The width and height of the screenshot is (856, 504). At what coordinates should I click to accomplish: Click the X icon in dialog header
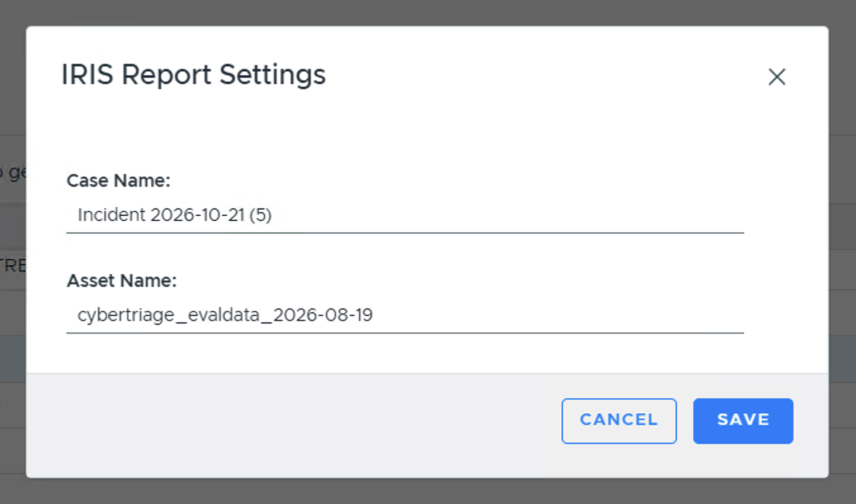(x=776, y=77)
